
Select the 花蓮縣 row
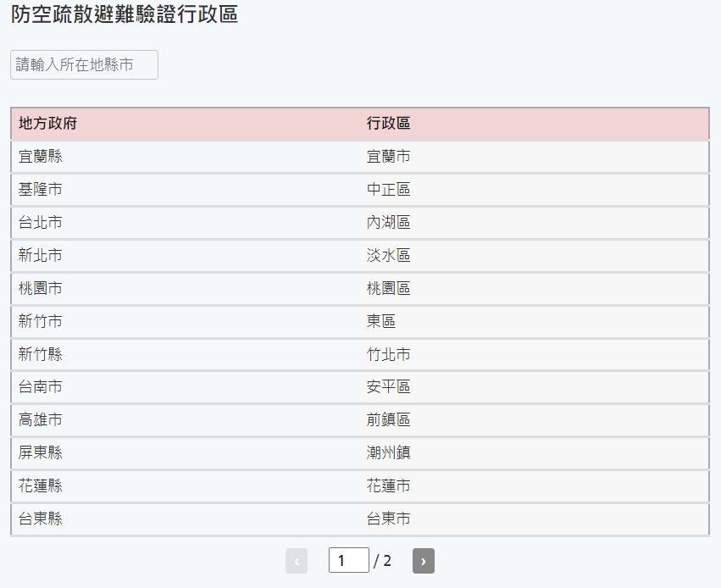(x=41, y=486)
